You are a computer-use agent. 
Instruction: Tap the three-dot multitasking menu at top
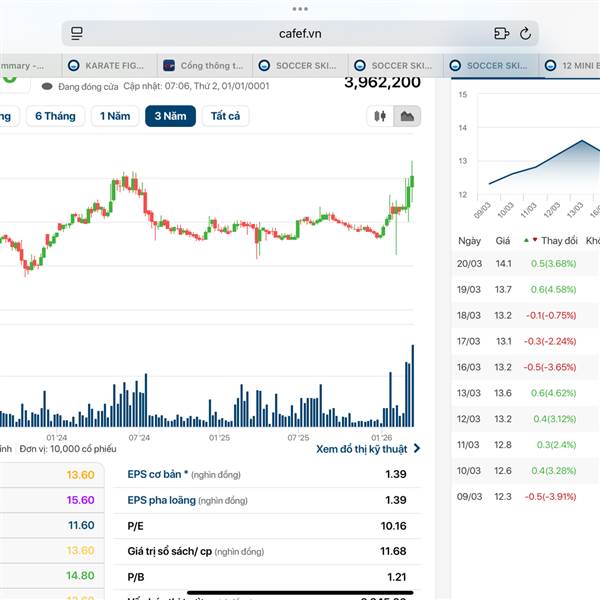[x=300, y=8]
